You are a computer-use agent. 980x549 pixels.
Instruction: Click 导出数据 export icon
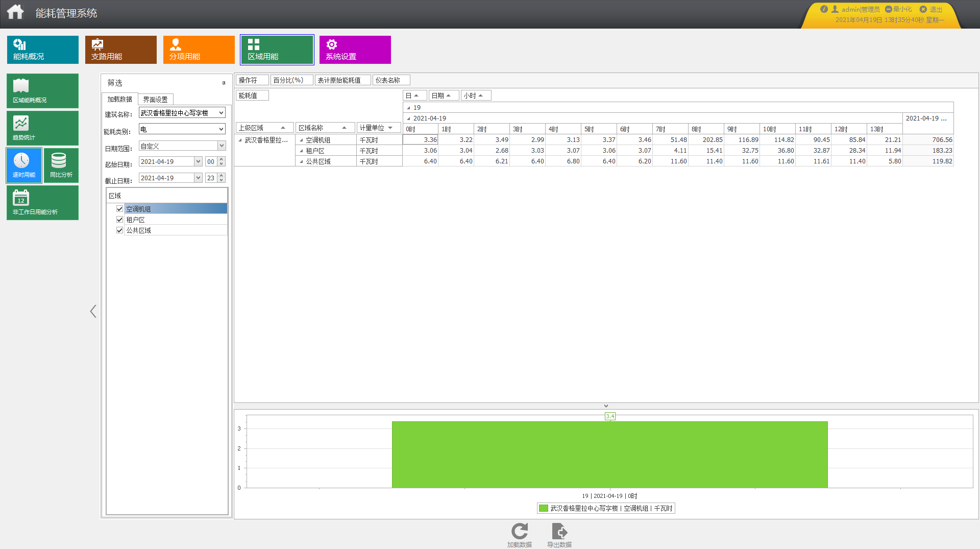pyautogui.click(x=559, y=532)
